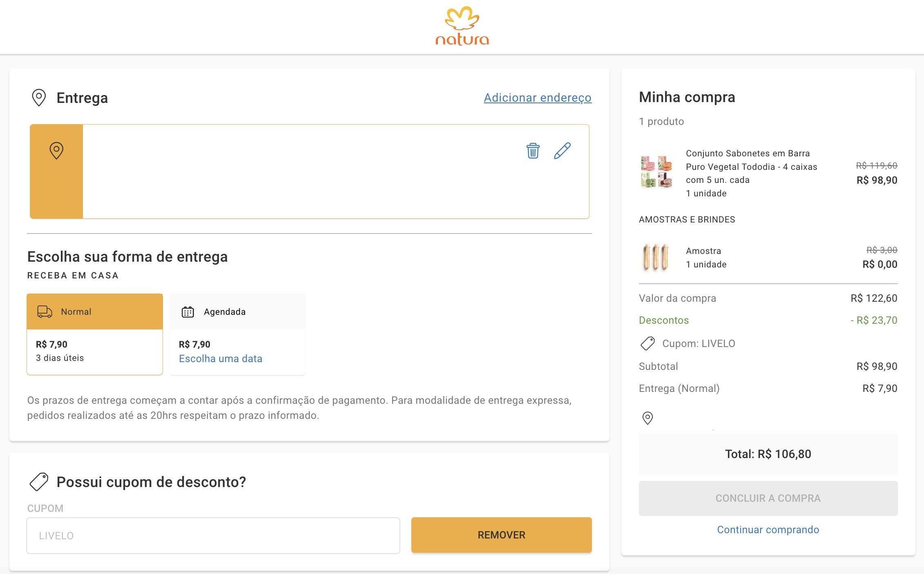This screenshot has height=574, width=924.
Task: Click the Entrega (Normal) line
Action: coord(768,388)
